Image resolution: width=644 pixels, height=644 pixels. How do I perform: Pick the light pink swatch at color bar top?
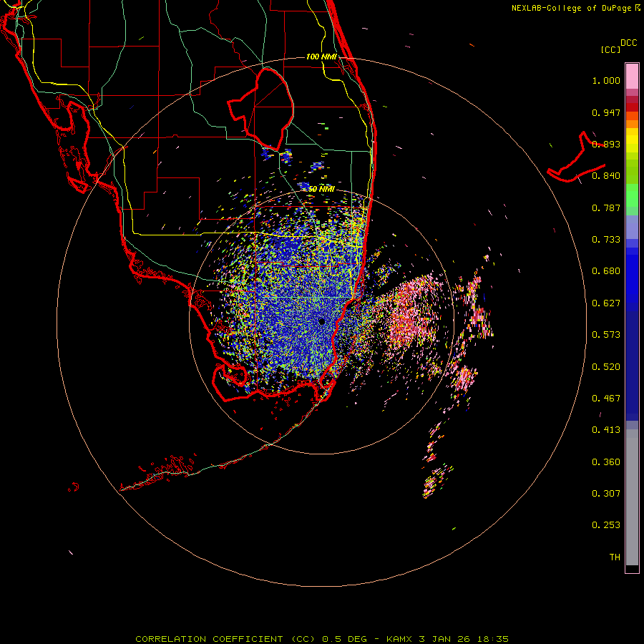tap(632, 77)
